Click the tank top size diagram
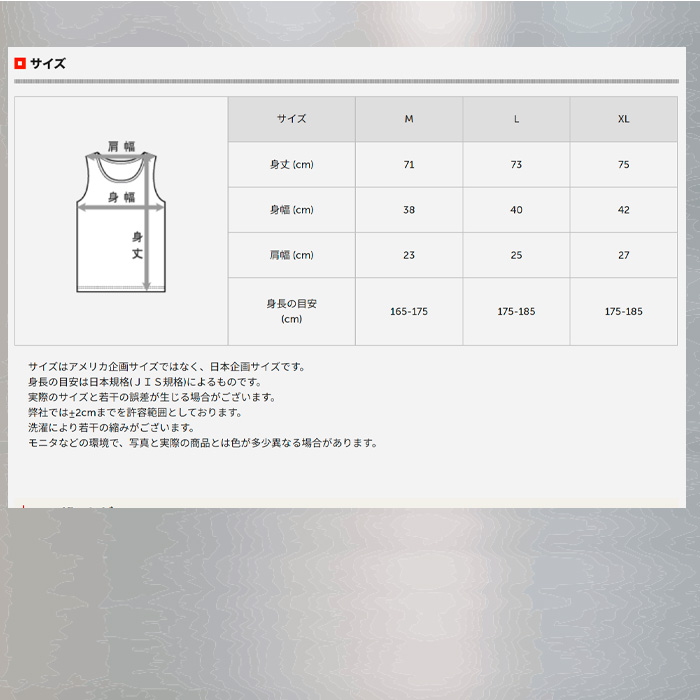Viewport: 700px width, 700px height. [x=121, y=217]
